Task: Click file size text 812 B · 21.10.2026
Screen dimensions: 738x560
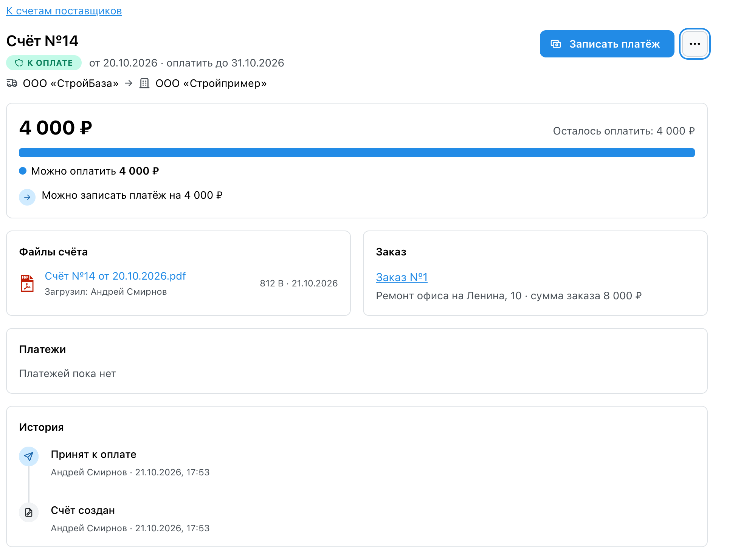Action: pos(299,283)
